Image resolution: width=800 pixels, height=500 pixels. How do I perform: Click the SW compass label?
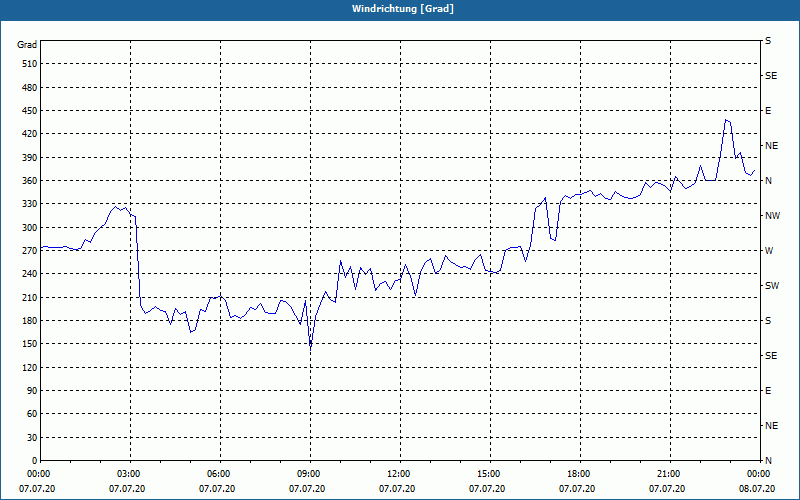pos(772,286)
